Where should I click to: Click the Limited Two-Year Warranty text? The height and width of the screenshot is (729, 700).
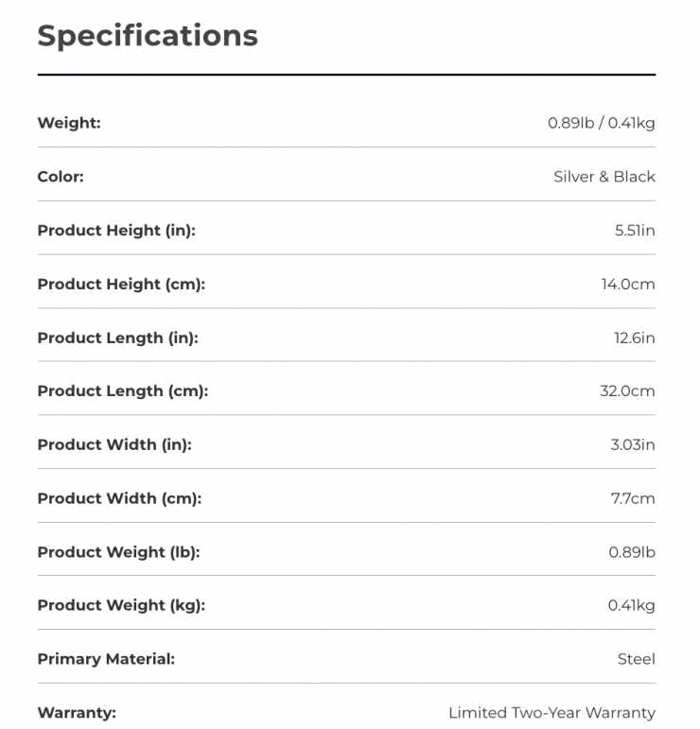551,713
